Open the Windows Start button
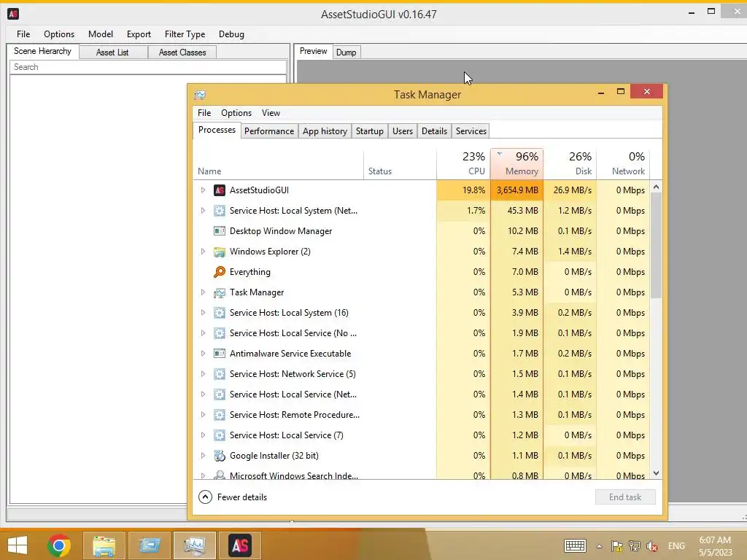 coord(18,545)
